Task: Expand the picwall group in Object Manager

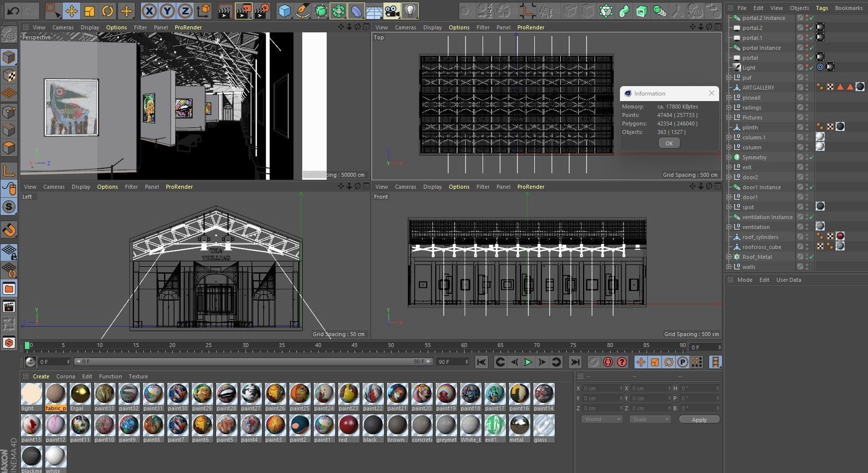Action: (x=729, y=98)
